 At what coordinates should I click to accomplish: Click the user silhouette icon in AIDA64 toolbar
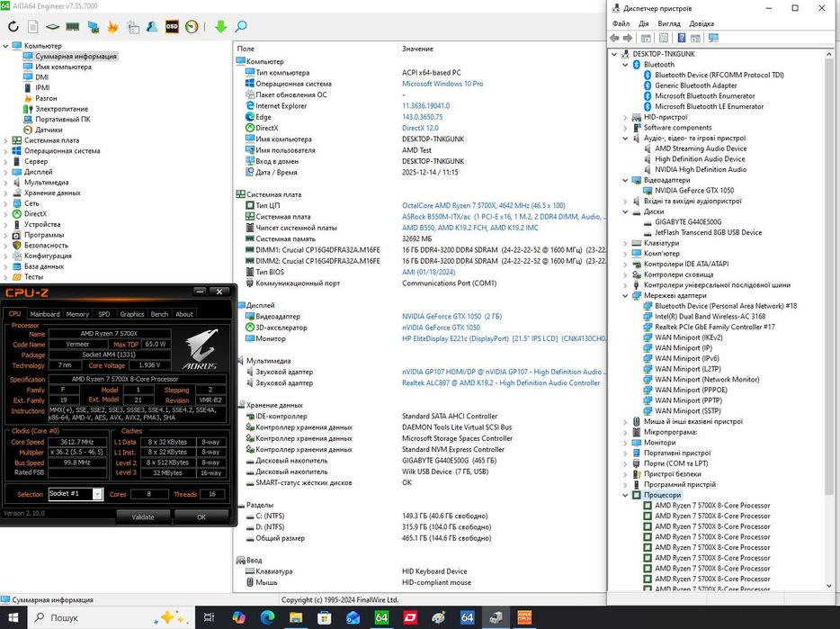[153, 26]
